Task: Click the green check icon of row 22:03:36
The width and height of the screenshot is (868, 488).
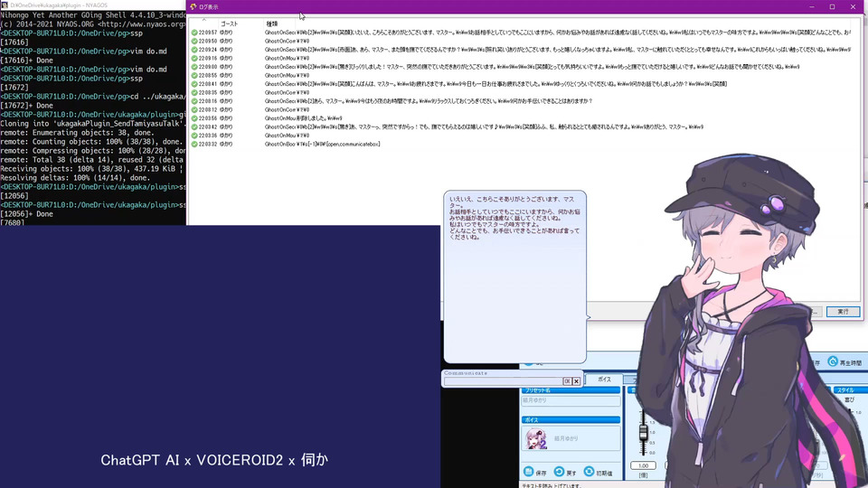Action: (194, 136)
